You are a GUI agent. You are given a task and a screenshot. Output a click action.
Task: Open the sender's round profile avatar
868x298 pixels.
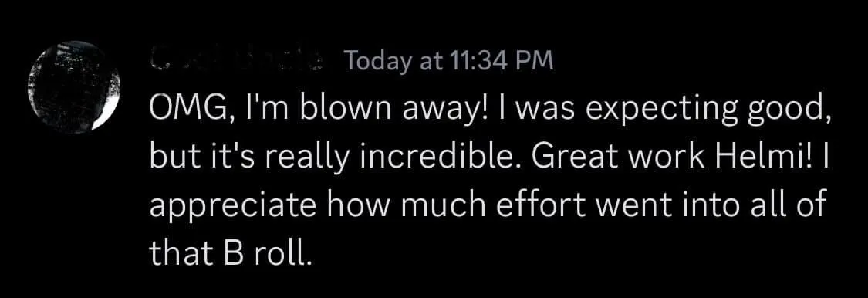click(x=73, y=86)
